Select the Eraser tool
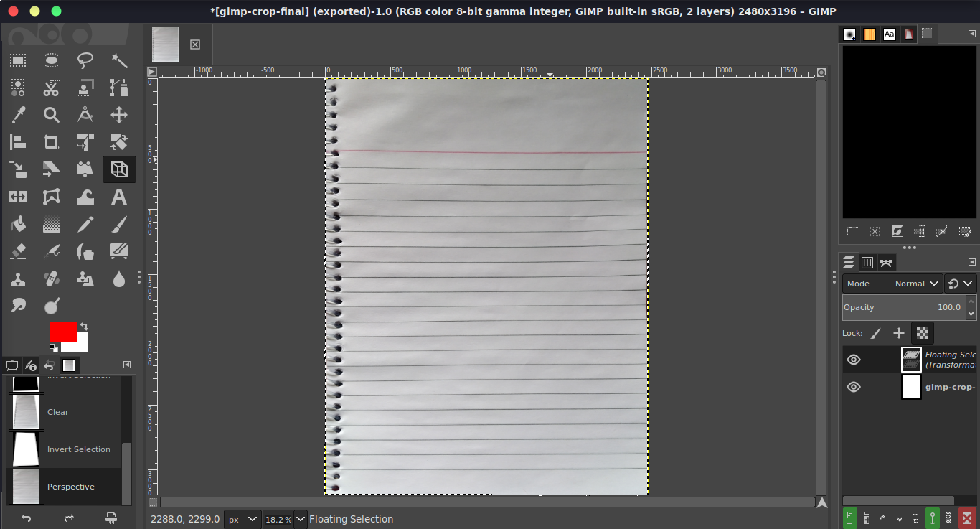This screenshot has width=980, height=529. (18, 251)
